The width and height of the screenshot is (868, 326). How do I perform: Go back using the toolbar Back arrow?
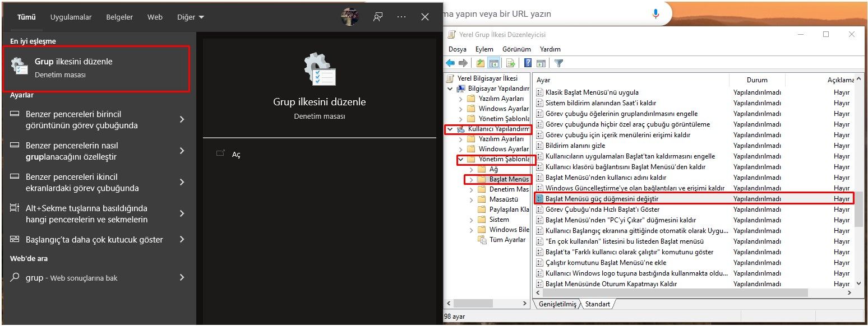[450, 63]
